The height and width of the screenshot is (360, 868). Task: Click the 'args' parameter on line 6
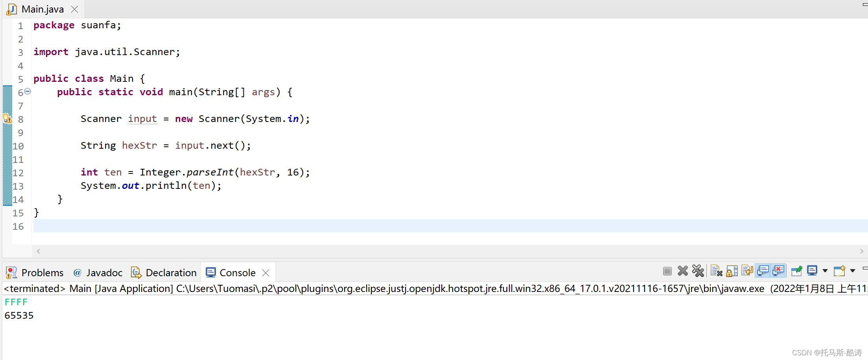263,92
